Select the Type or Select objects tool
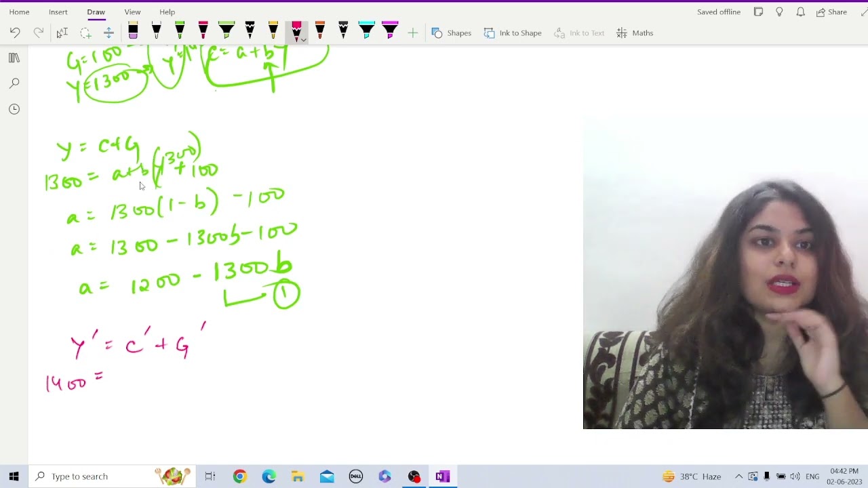The image size is (868, 488). click(62, 33)
